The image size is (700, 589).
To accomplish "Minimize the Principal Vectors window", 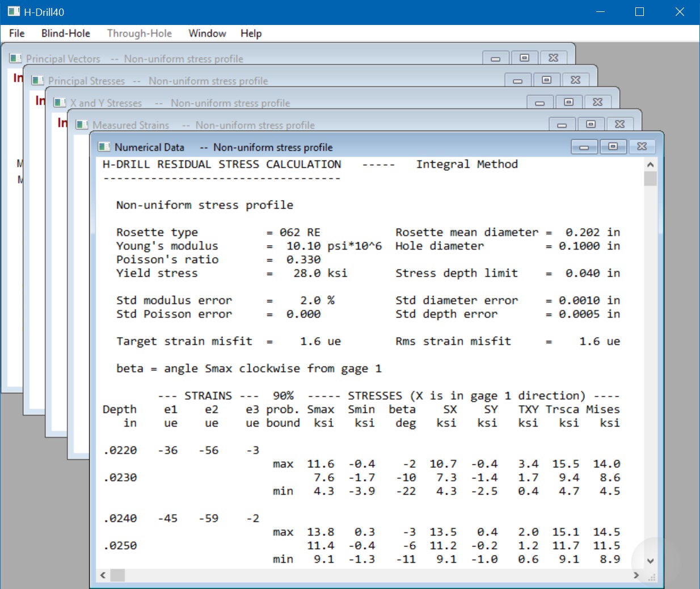I will pos(495,58).
